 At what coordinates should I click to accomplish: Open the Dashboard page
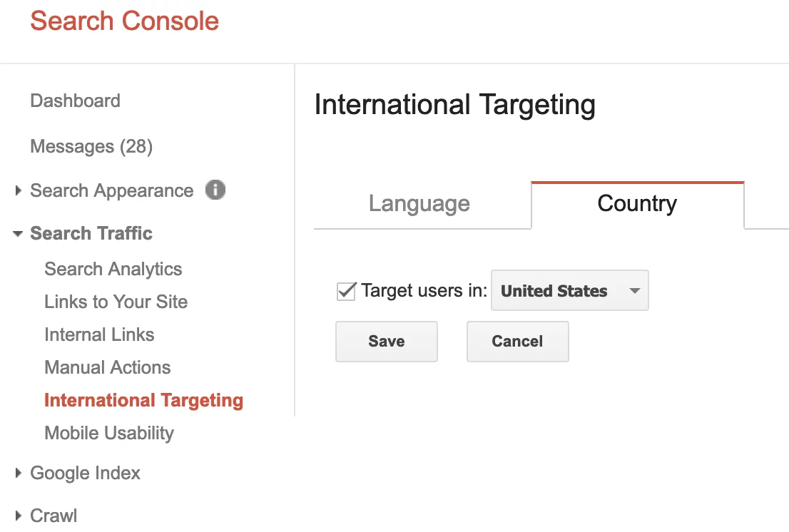(75, 101)
